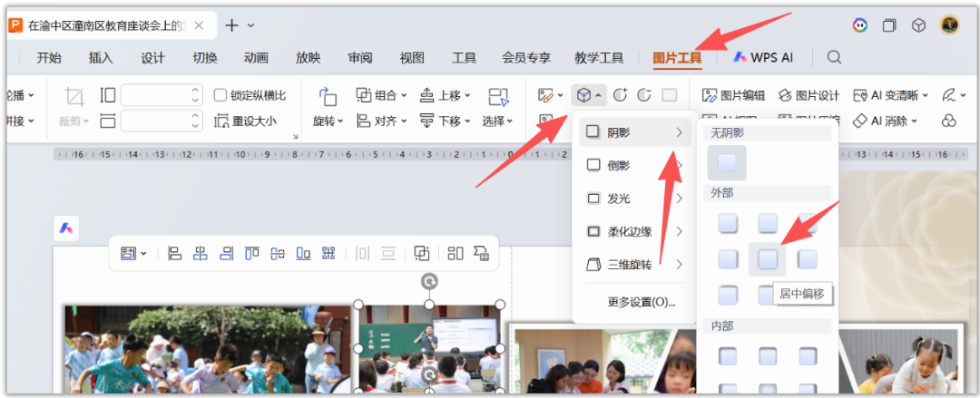Open the 倒影 reflection submenu
The width and height of the screenshot is (980, 398).
[635, 165]
